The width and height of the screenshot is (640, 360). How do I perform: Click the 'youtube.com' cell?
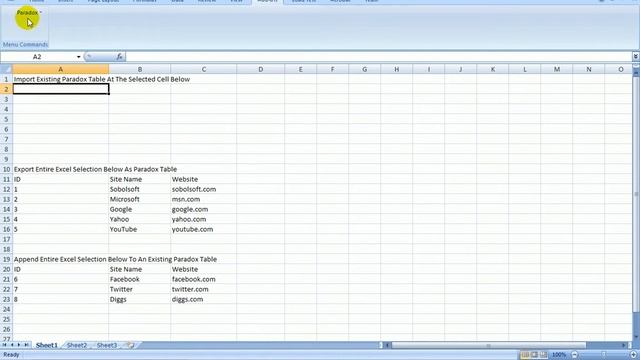pos(204,229)
